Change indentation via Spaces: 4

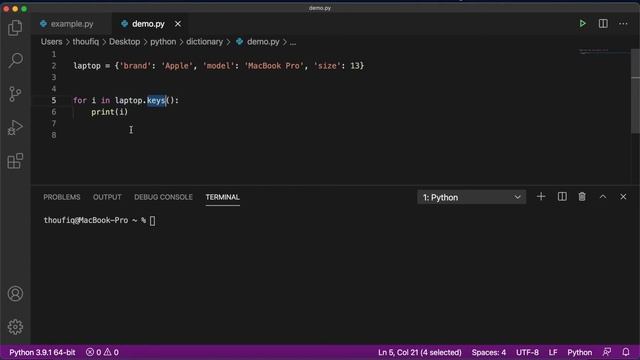[489, 352]
